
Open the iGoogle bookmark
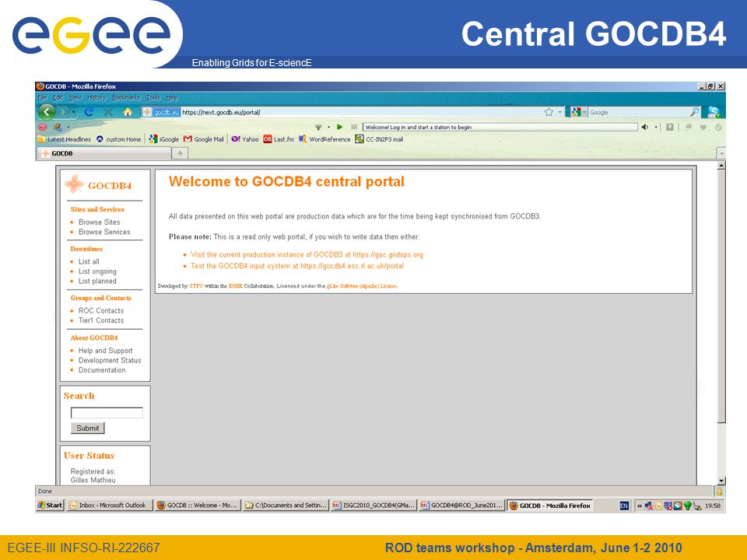[x=164, y=139]
